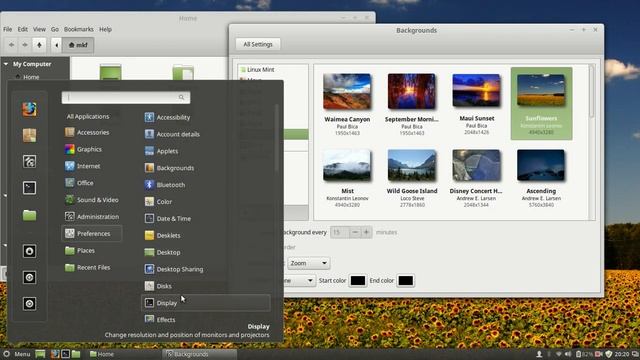Screen dimensions: 640x360
Task: Open the gradient dropdown beside Start color
Action: 300,280
